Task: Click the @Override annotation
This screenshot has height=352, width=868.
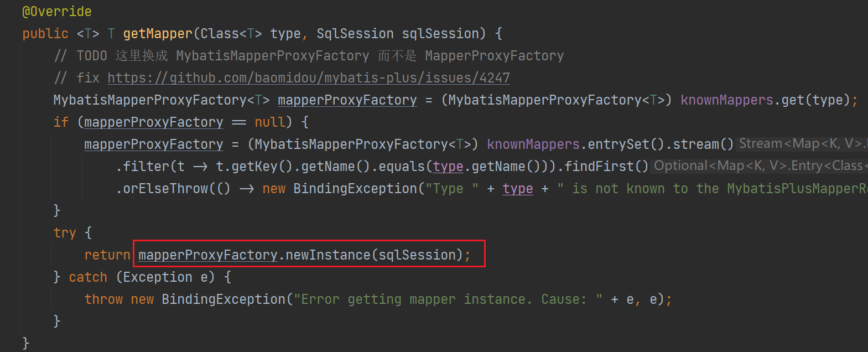Action: click(x=56, y=12)
